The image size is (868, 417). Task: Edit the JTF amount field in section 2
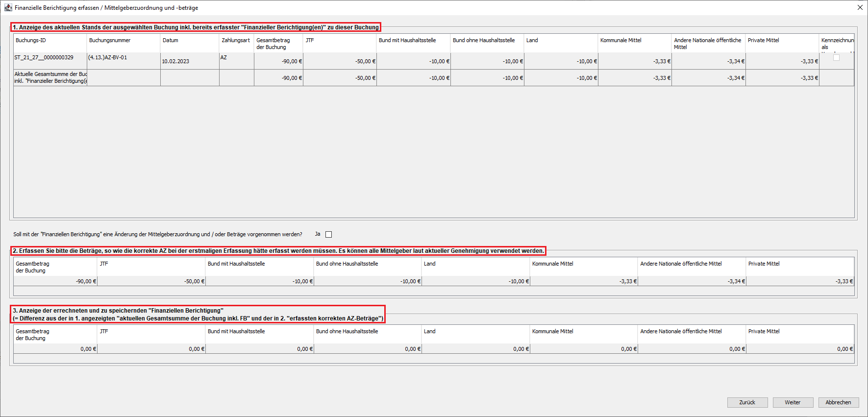click(x=151, y=281)
